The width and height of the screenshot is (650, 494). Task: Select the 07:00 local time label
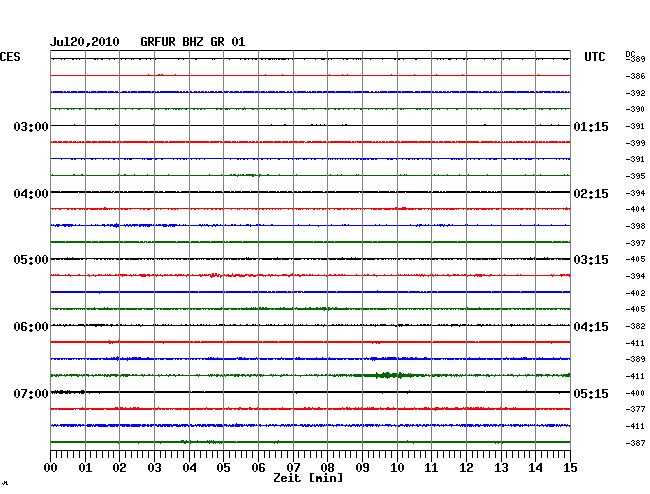(31, 393)
